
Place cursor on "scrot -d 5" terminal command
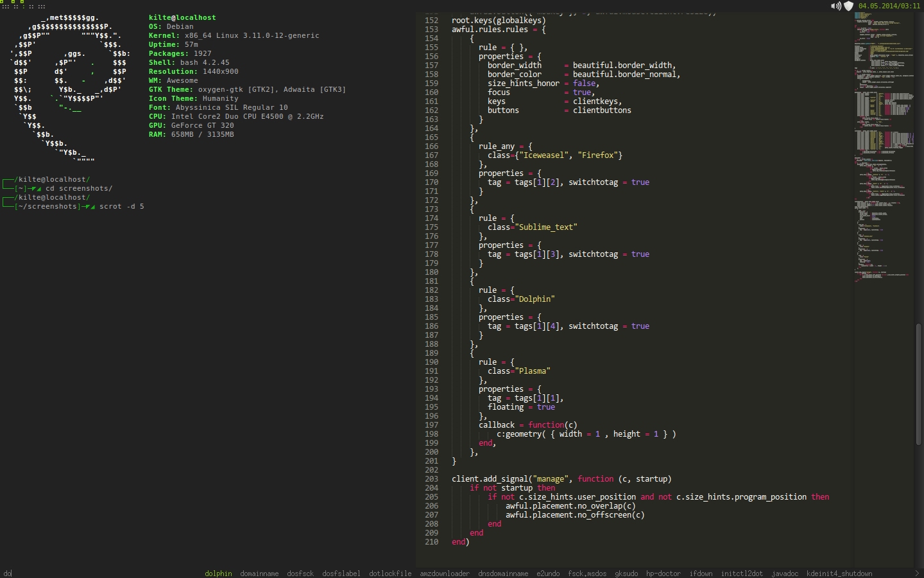(121, 207)
